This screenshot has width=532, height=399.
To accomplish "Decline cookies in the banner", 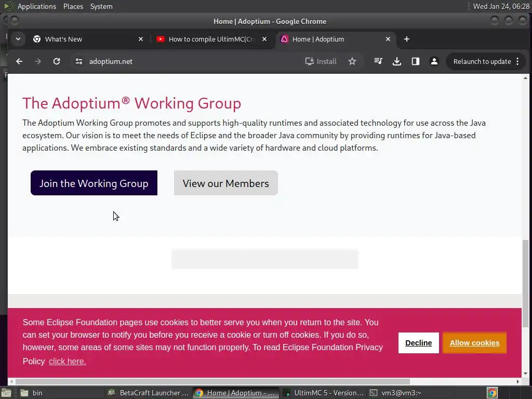I will click(x=418, y=343).
